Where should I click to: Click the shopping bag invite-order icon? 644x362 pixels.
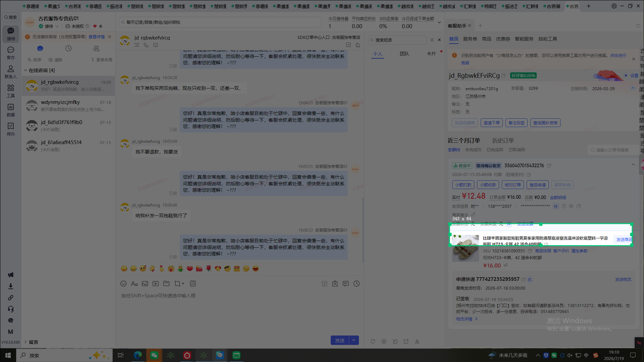click(x=335, y=284)
